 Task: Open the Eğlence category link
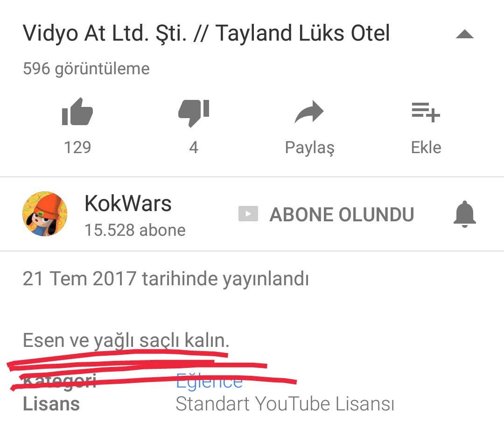[x=209, y=381]
